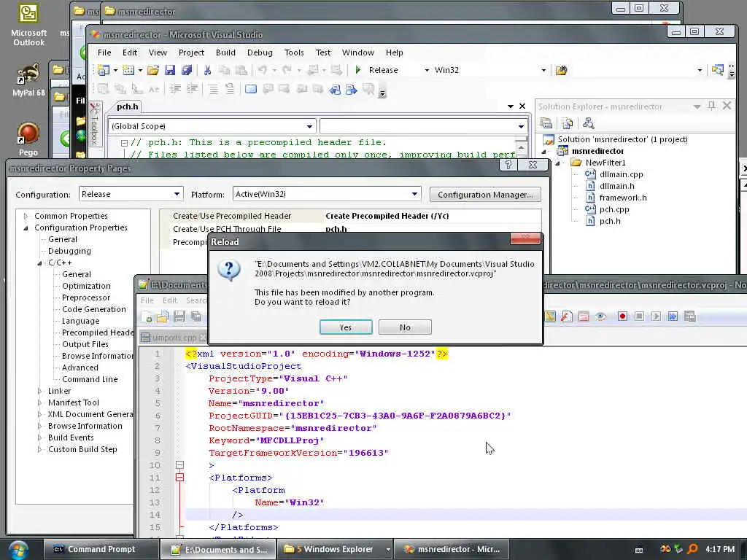Open the File menu in Visual Studio

click(104, 52)
